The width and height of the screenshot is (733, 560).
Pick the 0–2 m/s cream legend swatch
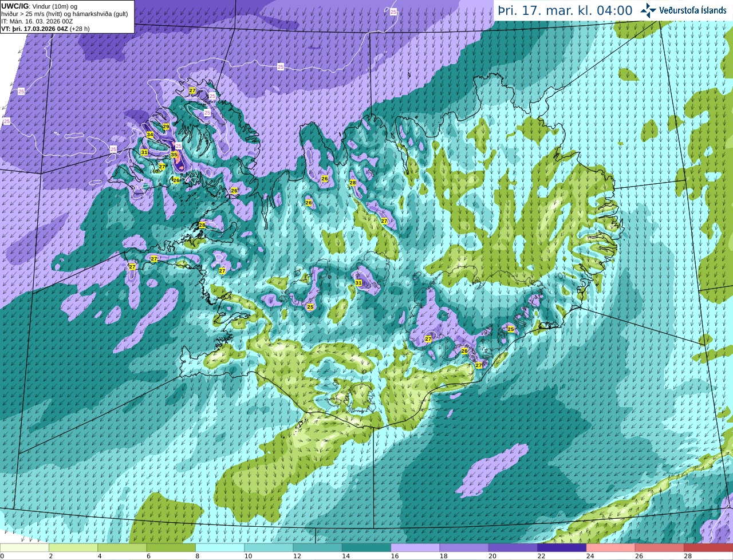25,548
